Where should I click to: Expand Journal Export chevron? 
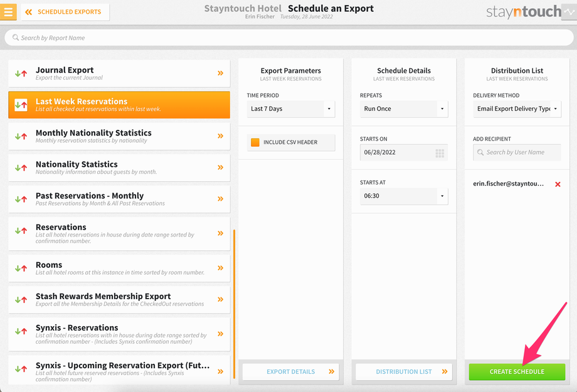[x=220, y=73]
